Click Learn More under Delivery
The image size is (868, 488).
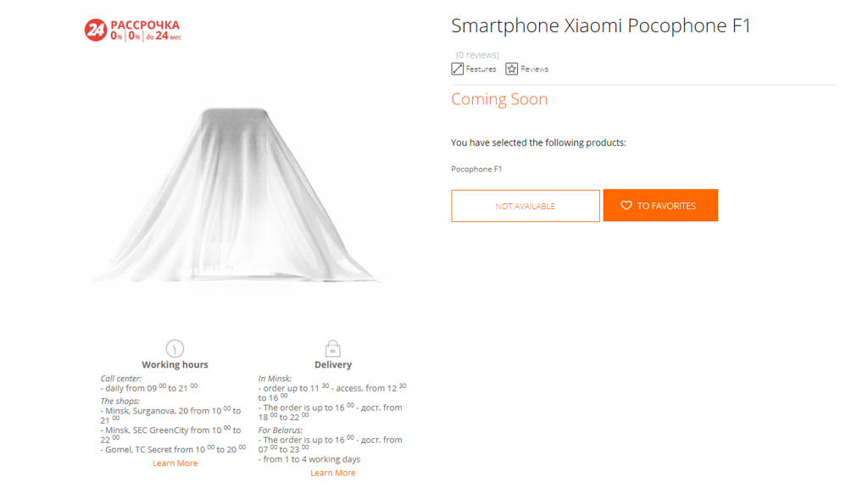332,473
